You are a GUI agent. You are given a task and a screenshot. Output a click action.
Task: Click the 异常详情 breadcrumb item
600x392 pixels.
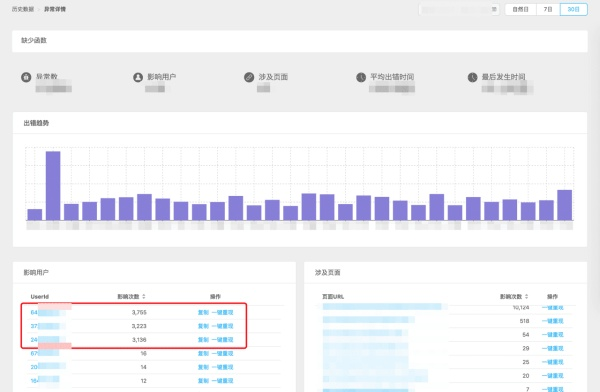click(x=55, y=9)
